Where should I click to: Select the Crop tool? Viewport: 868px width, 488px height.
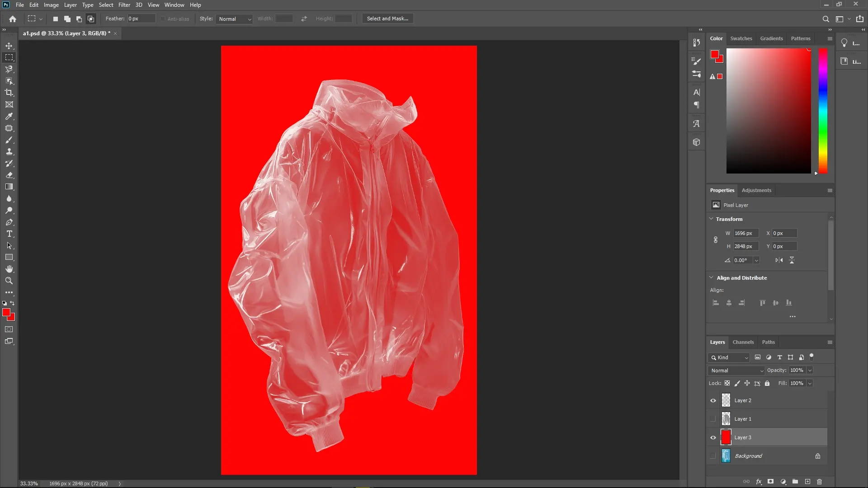tap(9, 93)
